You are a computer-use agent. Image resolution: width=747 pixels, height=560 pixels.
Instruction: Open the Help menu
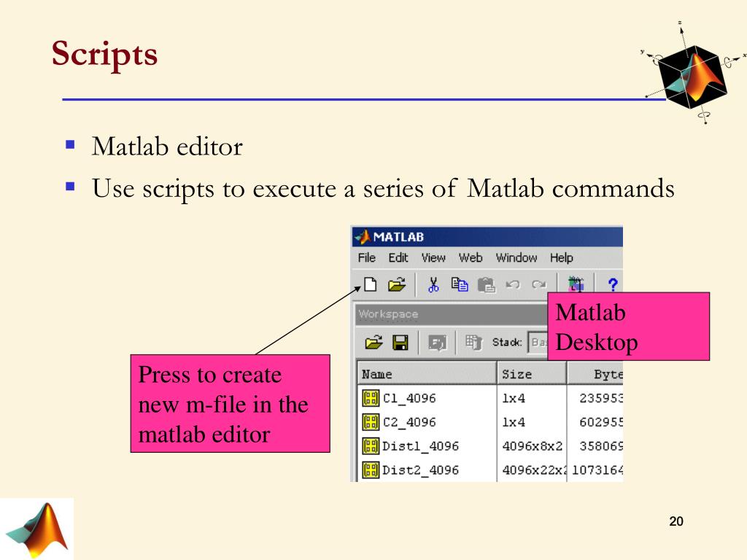(561, 257)
